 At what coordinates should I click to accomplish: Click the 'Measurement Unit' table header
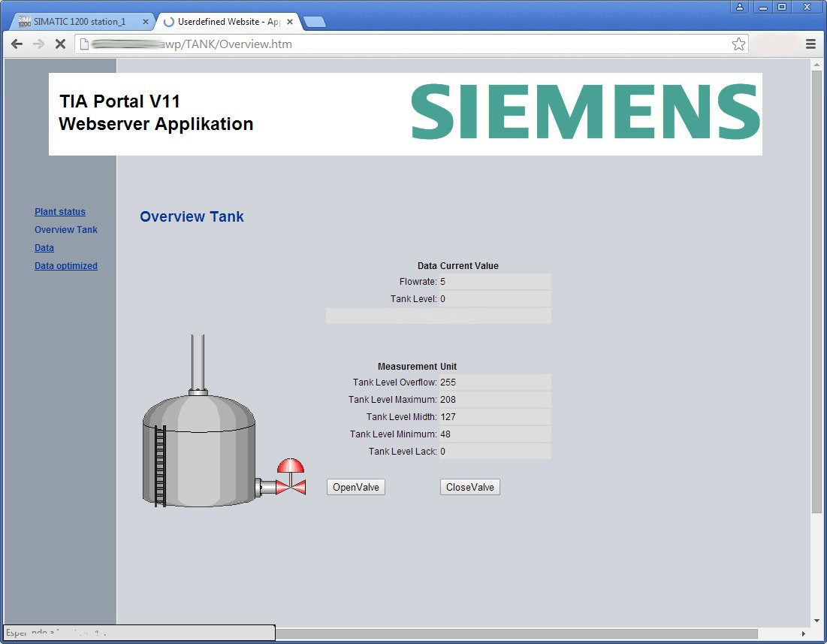point(417,367)
